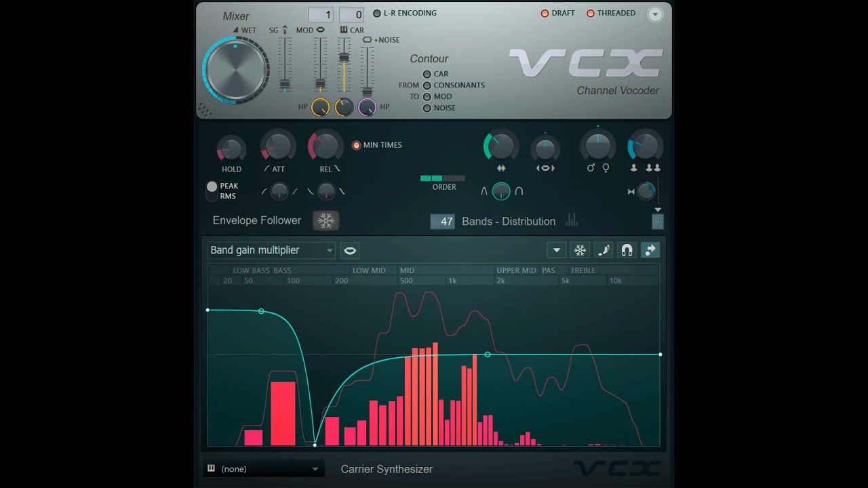This screenshot has width=868, height=488.
Task: Toggle the slide arrow icon in the graph toolbar
Action: pos(650,250)
